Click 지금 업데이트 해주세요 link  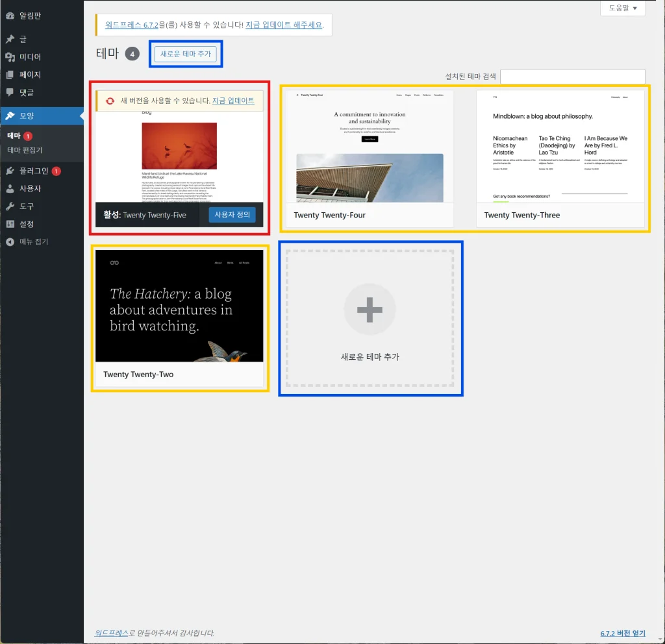[x=284, y=25]
